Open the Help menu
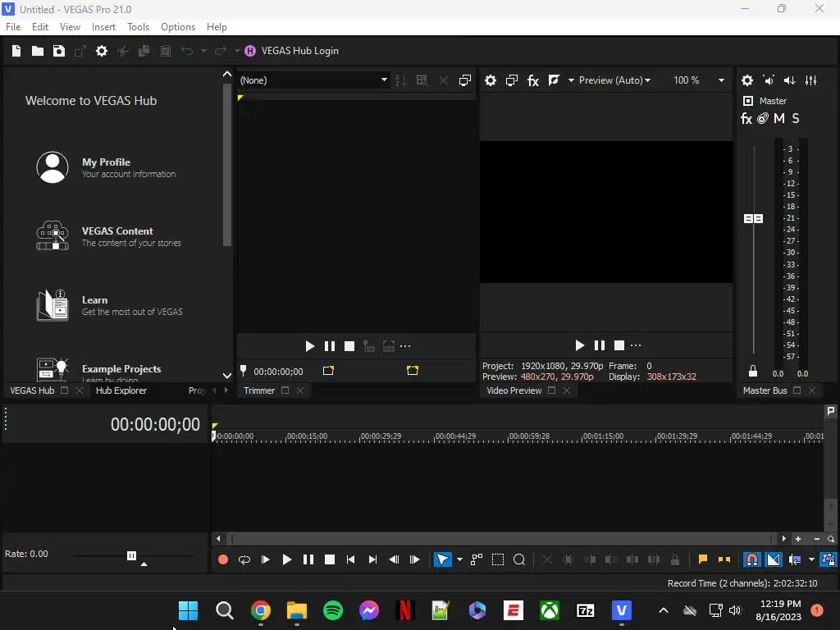 (x=217, y=27)
